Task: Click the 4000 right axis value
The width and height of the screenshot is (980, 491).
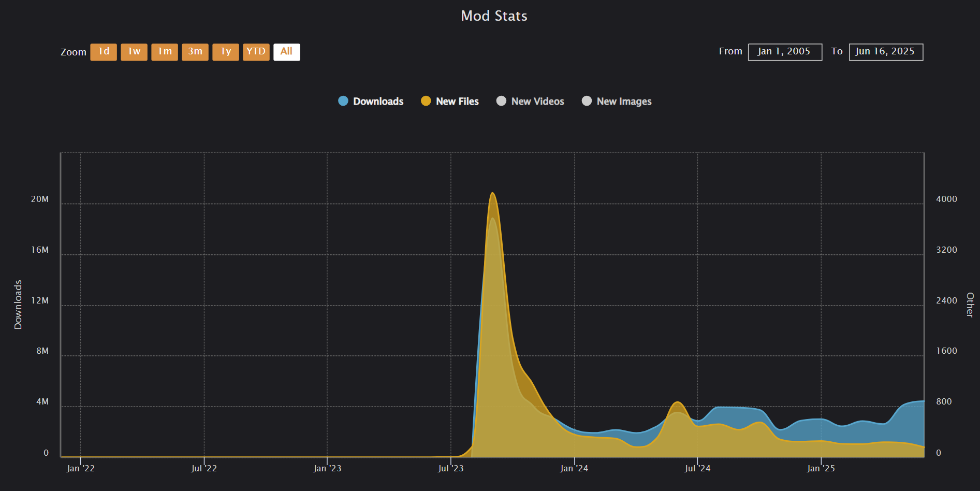Action: point(946,199)
